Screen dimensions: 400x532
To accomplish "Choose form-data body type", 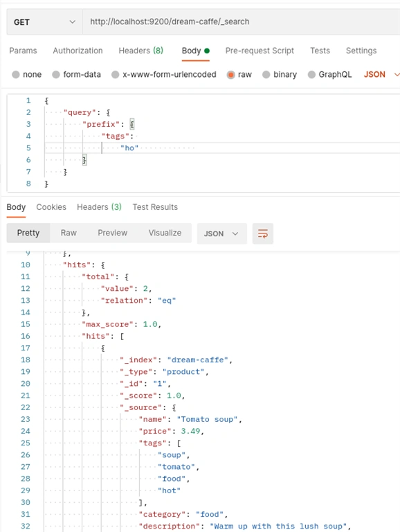I will (56, 75).
